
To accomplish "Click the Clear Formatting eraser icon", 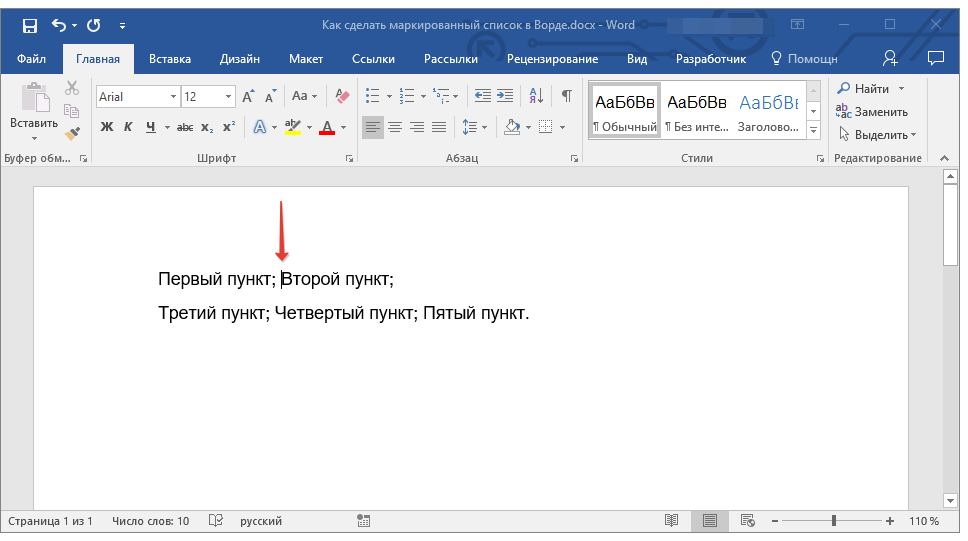I will (343, 96).
